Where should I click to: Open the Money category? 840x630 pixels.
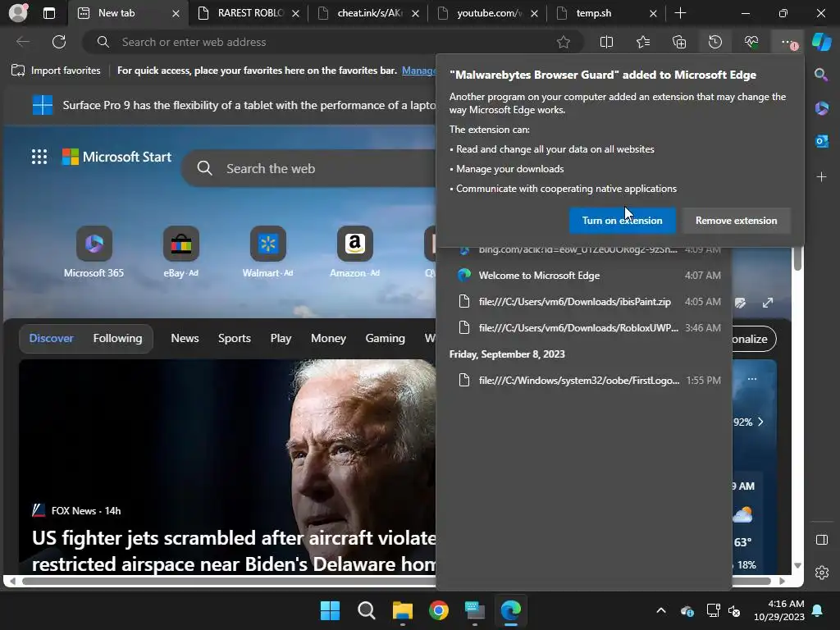(328, 338)
